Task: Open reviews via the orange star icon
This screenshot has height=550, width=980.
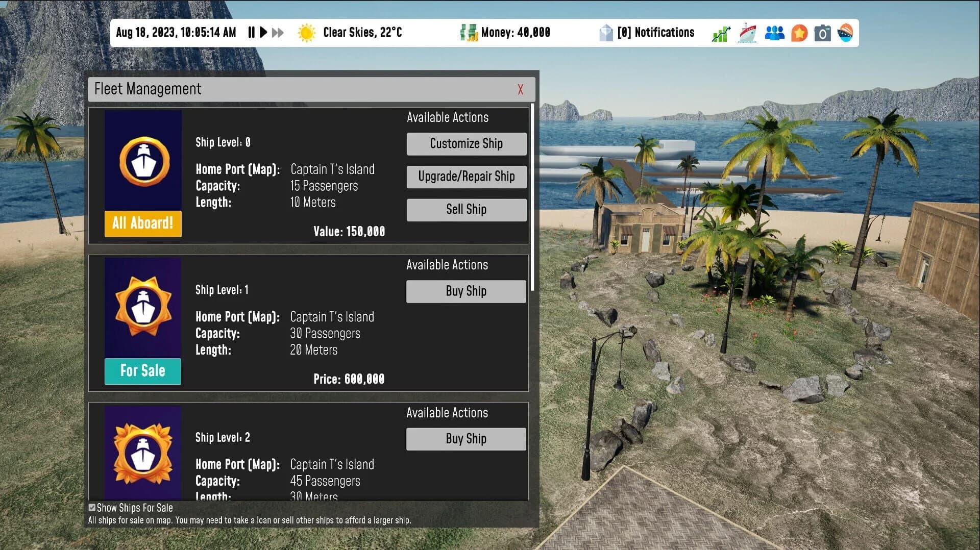Action: coord(799,33)
